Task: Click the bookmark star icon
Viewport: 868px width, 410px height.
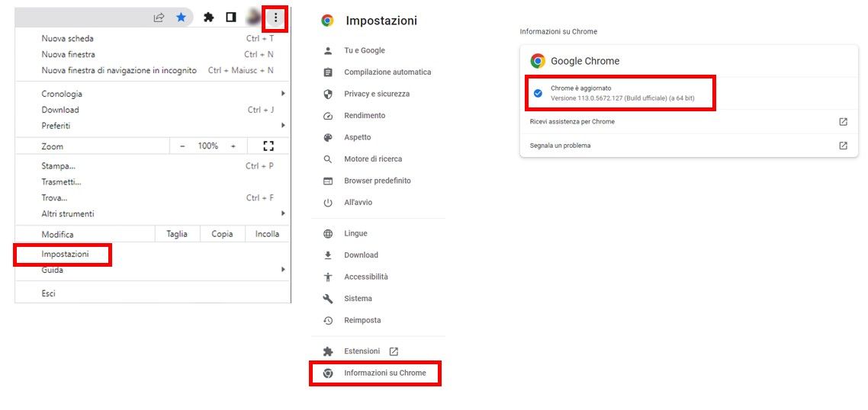Action: [181, 18]
